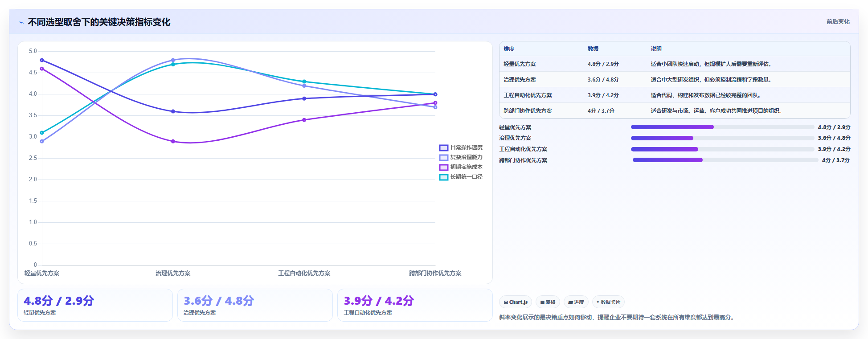Click description 适合代码、构建和发布数据已经较完整的团队。
This screenshot has height=339, width=868.
[706, 95]
